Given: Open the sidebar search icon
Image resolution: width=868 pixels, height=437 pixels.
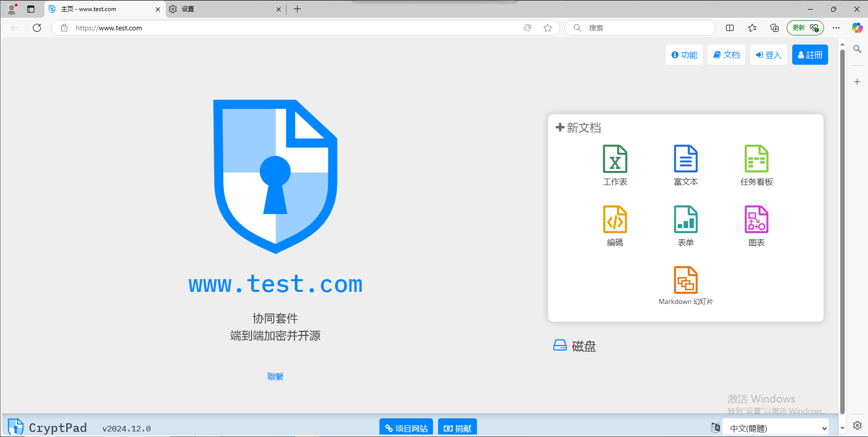Looking at the screenshot, I should pyautogui.click(x=857, y=49).
